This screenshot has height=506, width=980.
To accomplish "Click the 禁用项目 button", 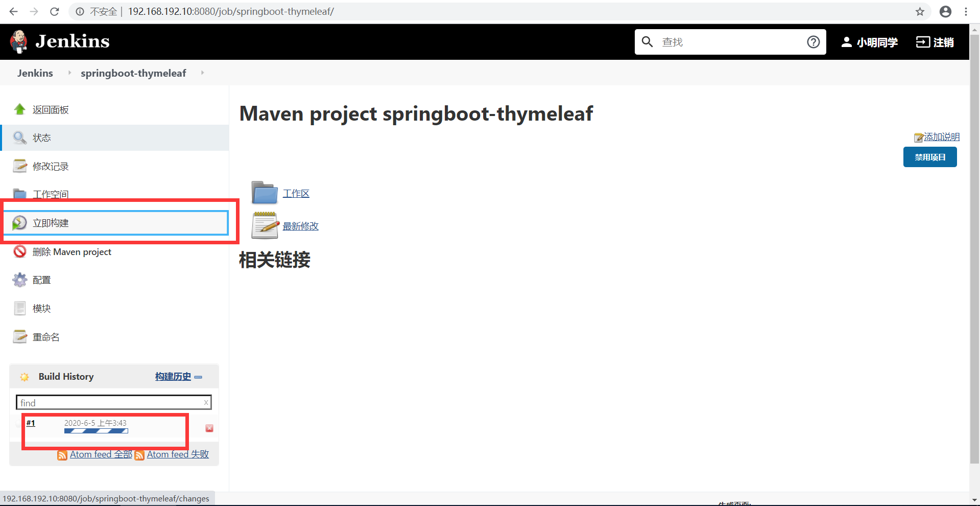I will [x=930, y=157].
